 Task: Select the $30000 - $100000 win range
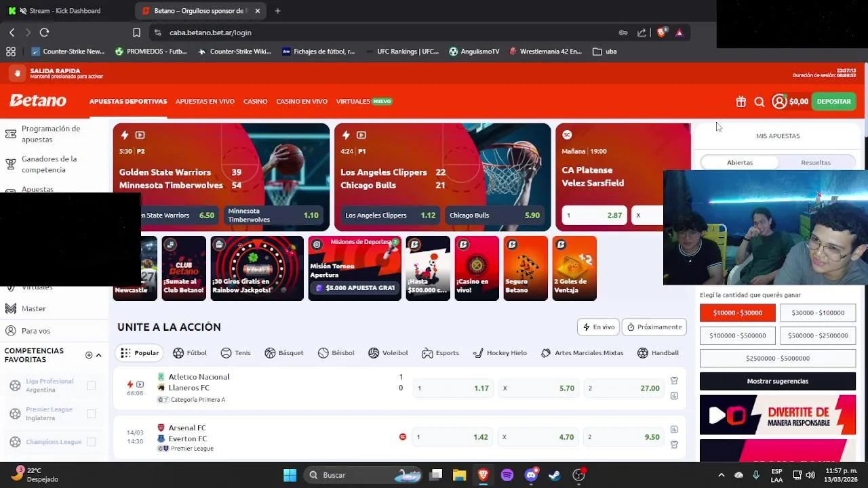(x=818, y=312)
